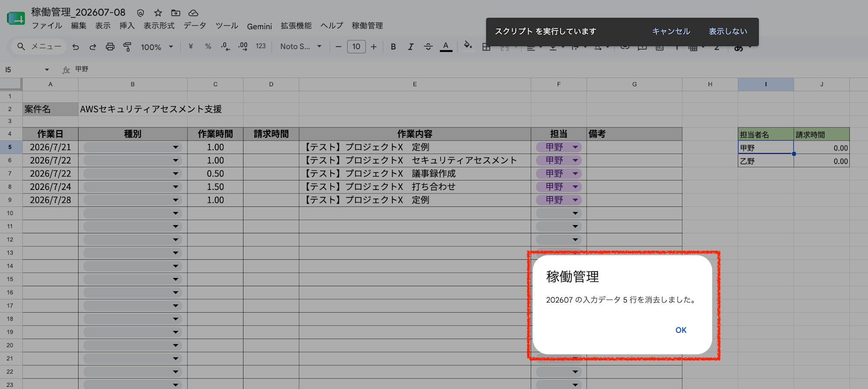Click cell with AWSセキュリティアセスメント支援
Screen dimensions: 868x389
(151, 109)
